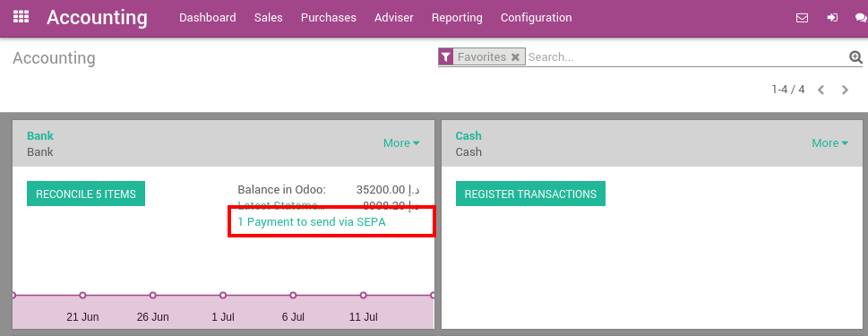Click the 1 Jul point on chart
The width and height of the screenshot is (868, 336).
pos(223,295)
